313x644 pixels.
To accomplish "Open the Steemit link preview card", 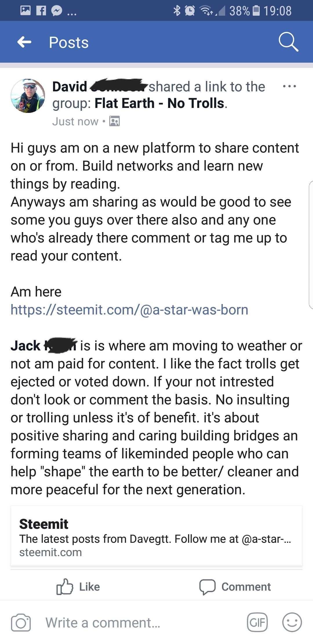I will tap(156, 536).
